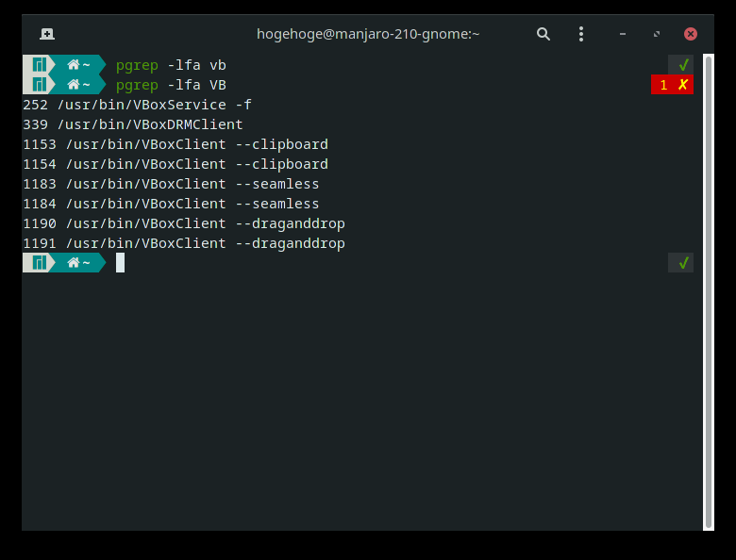
Task: Close the terminal window
Action: point(691,34)
